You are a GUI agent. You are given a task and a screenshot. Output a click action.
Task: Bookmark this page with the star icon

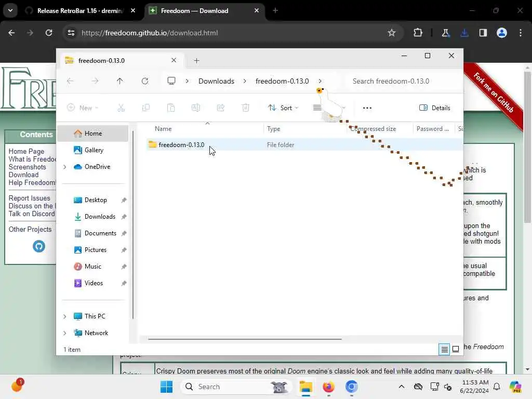[x=392, y=33]
